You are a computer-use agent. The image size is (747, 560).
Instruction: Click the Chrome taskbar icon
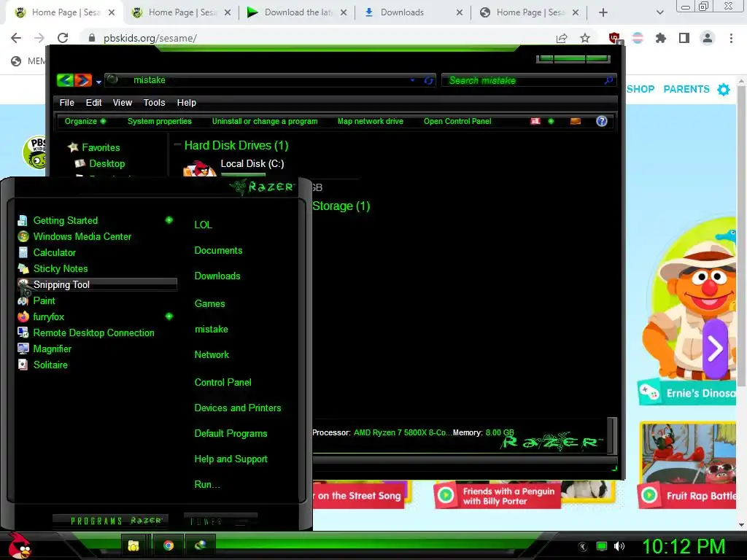[x=169, y=545]
